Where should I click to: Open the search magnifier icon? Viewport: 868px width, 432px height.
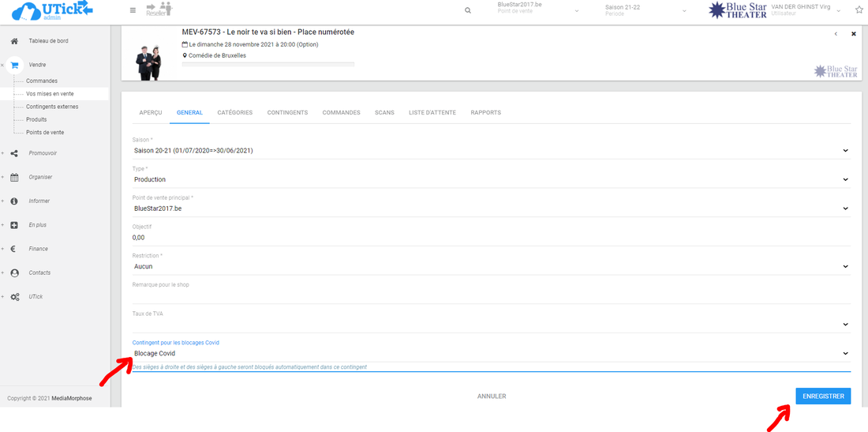pos(468,10)
